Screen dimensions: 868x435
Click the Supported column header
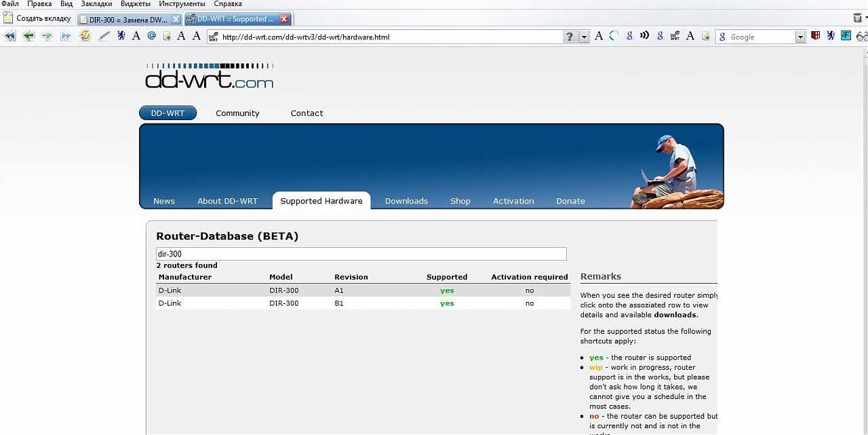pos(447,277)
